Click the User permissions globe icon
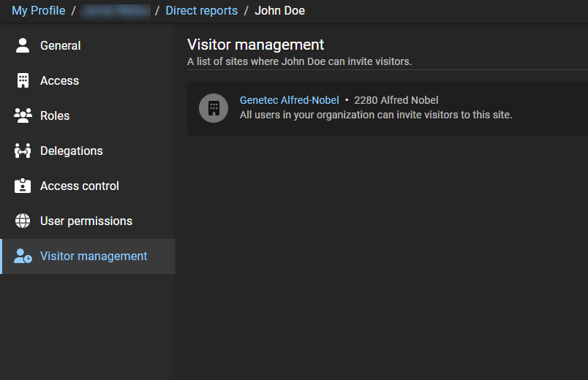The height and width of the screenshot is (380, 588). pos(23,221)
